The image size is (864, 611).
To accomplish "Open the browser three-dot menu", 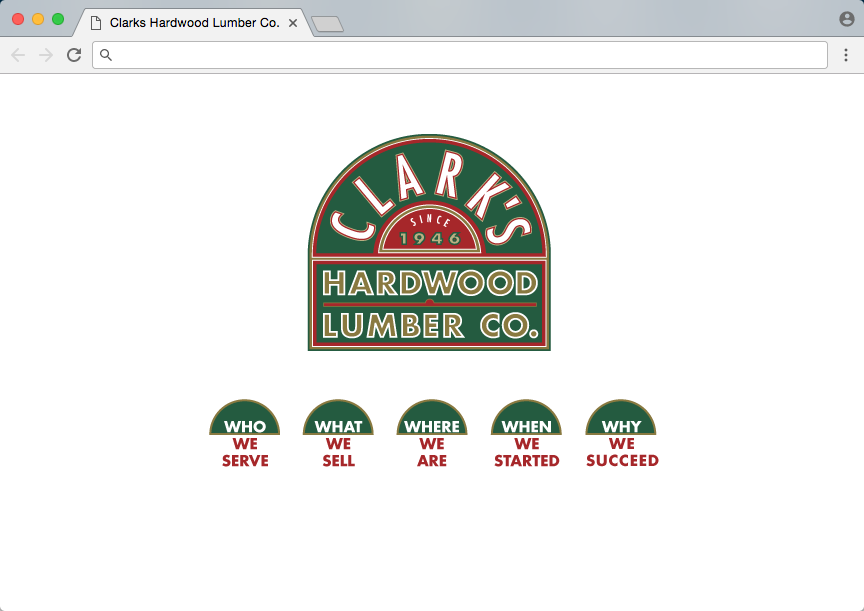I will [846, 55].
